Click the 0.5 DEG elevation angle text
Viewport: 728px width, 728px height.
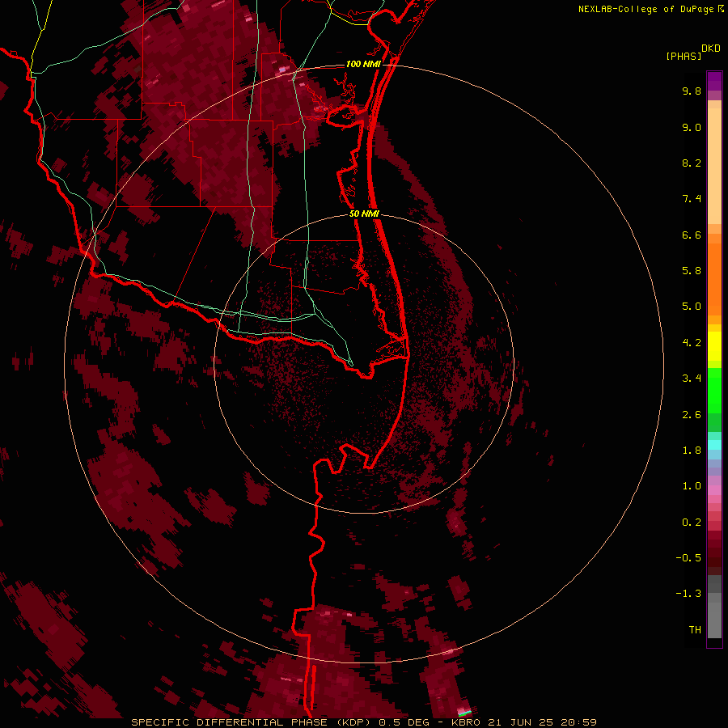point(405,722)
